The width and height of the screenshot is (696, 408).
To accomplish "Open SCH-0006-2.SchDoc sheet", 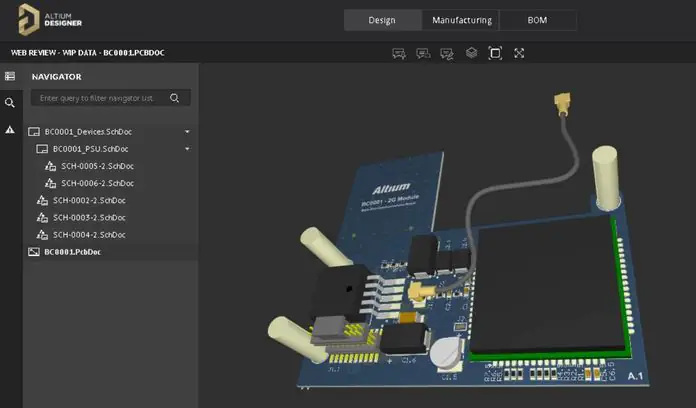I will pyautogui.click(x=97, y=183).
